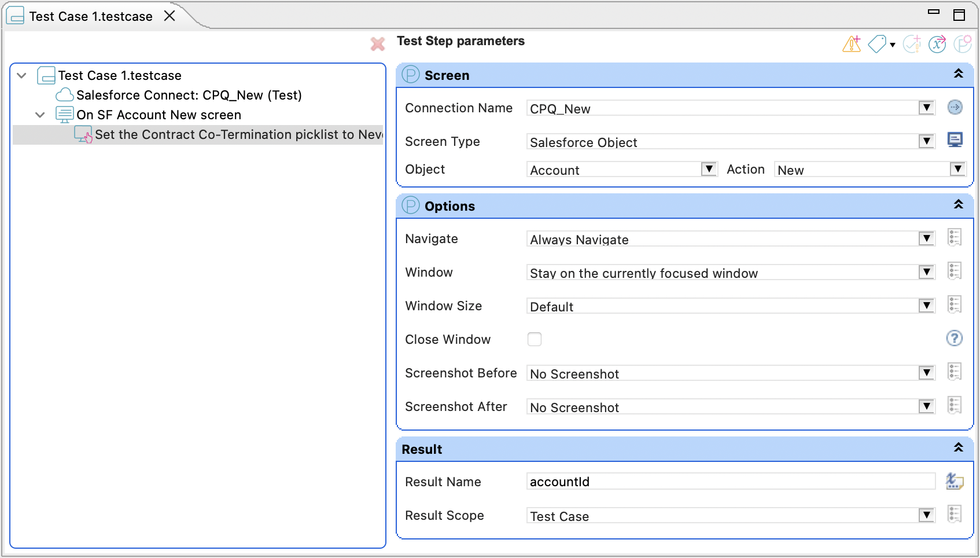
Task: Open the Navigate dropdown showing Always Navigate
Action: pos(926,238)
